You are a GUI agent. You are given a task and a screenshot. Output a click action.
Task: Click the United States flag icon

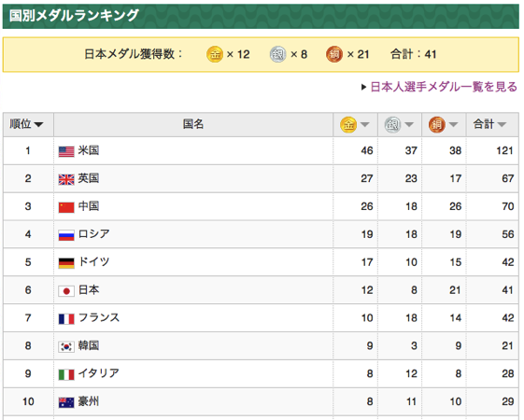(66, 151)
